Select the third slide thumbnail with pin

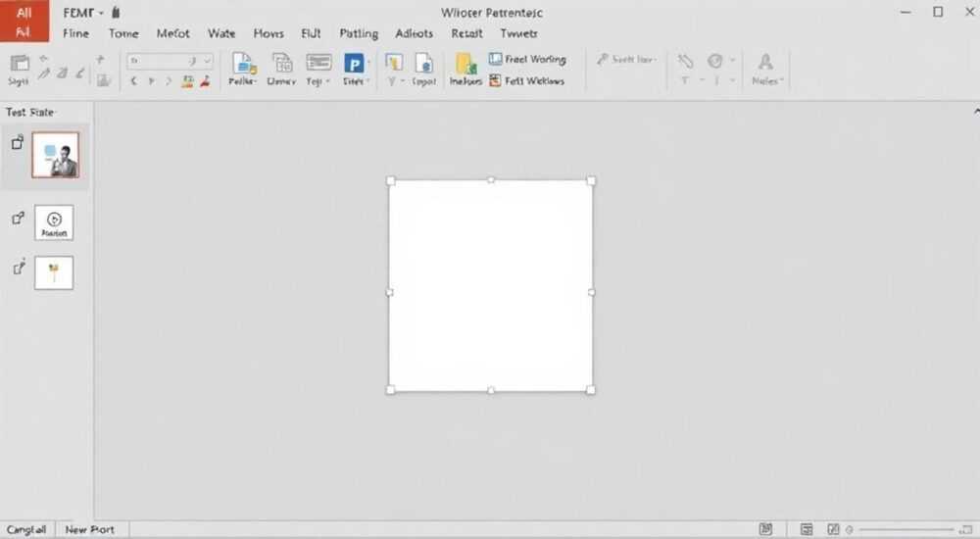(x=54, y=272)
